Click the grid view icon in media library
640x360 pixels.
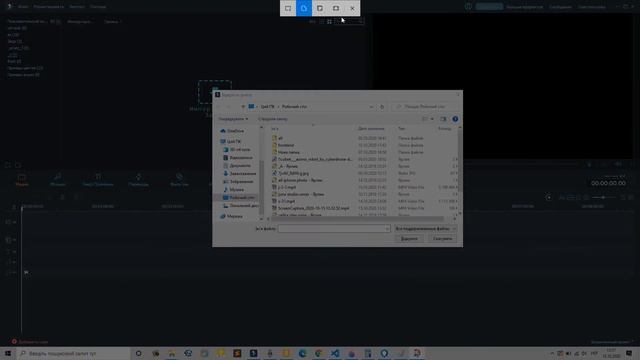point(329,22)
